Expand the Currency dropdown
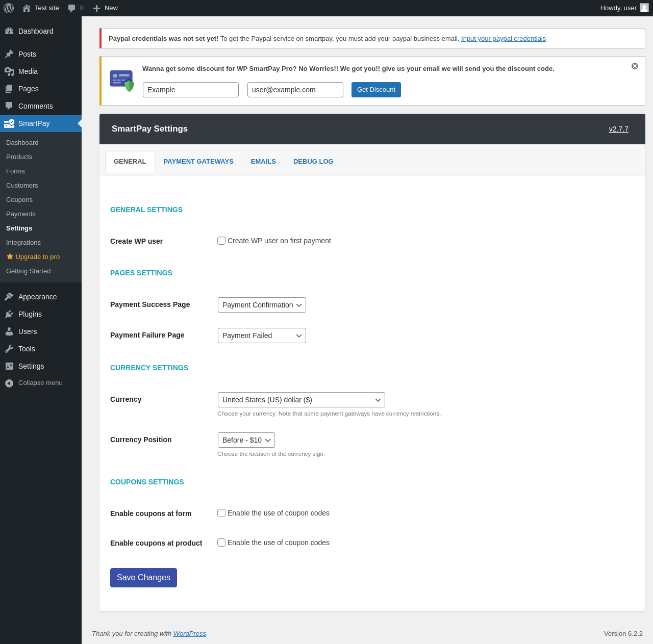 point(301,400)
